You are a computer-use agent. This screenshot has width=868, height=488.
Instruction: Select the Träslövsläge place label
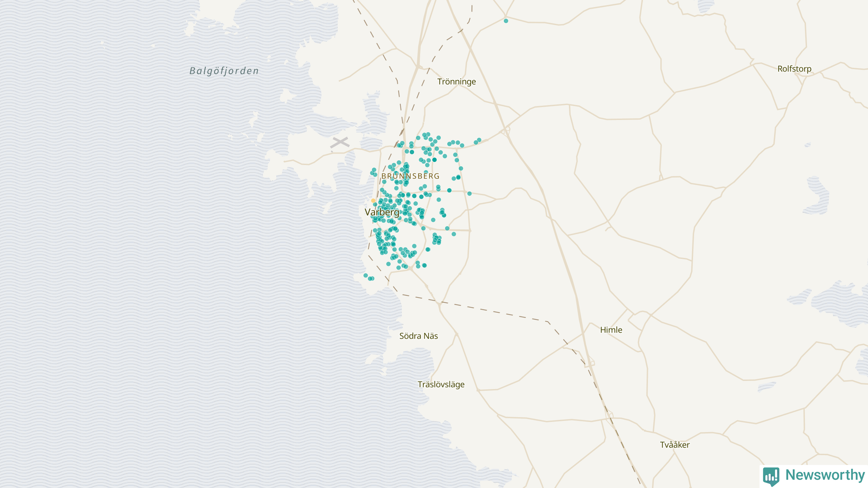441,384
